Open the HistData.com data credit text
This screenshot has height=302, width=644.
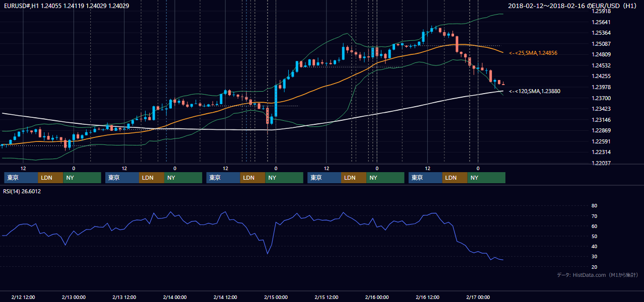click(597, 275)
